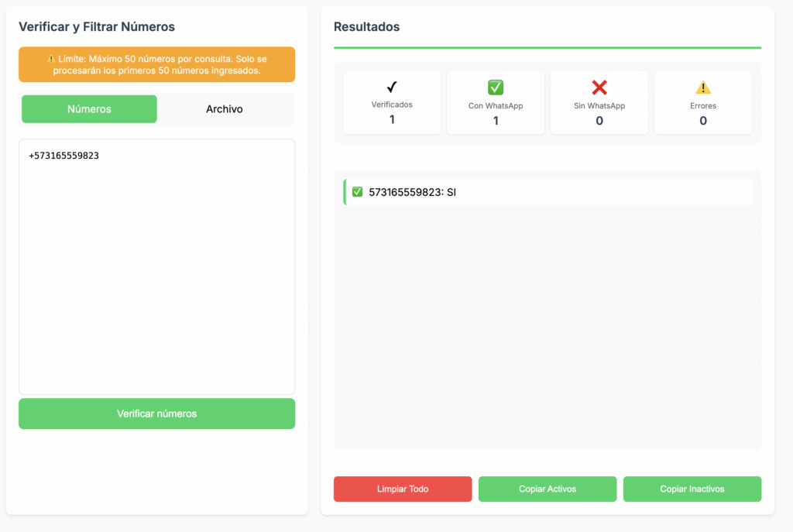
Task: Copy active numbers with Copiar Activos
Action: click(548, 489)
